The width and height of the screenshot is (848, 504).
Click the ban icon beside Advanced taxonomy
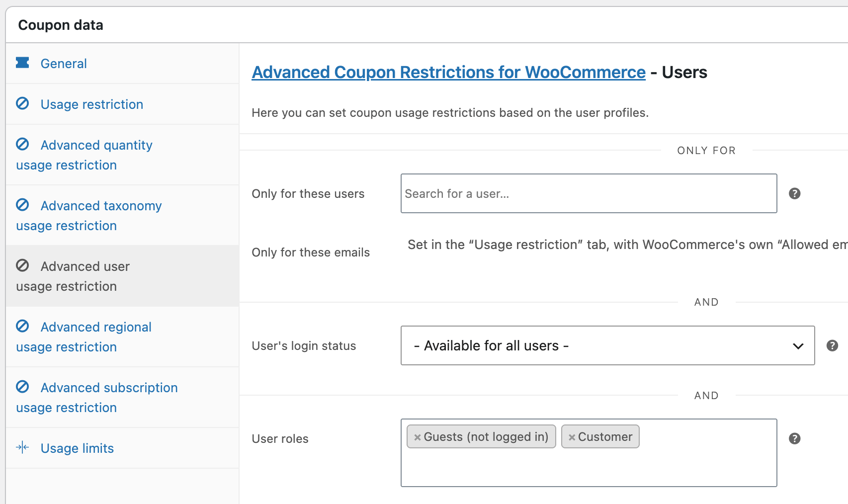[x=22, y=205]
